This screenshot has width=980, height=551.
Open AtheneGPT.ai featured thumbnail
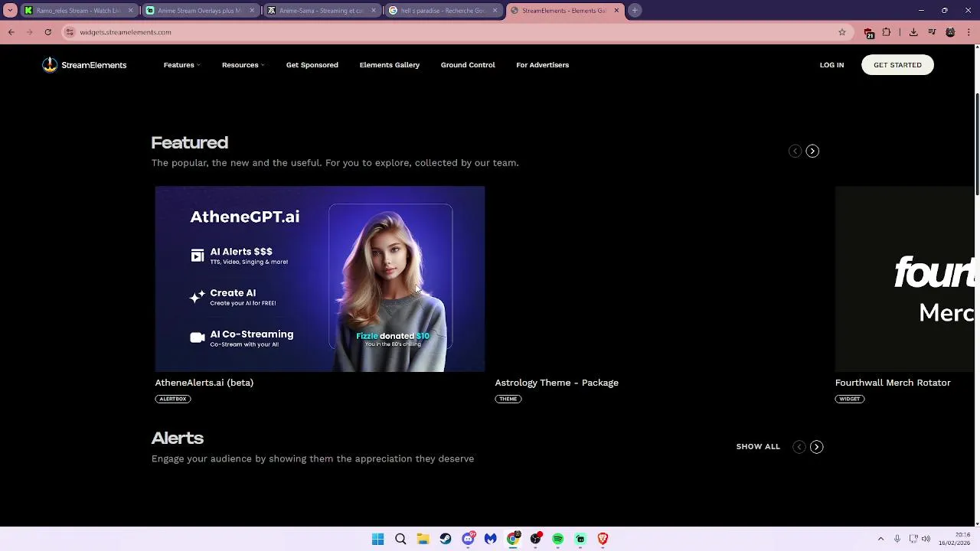(x=320, y=279)
